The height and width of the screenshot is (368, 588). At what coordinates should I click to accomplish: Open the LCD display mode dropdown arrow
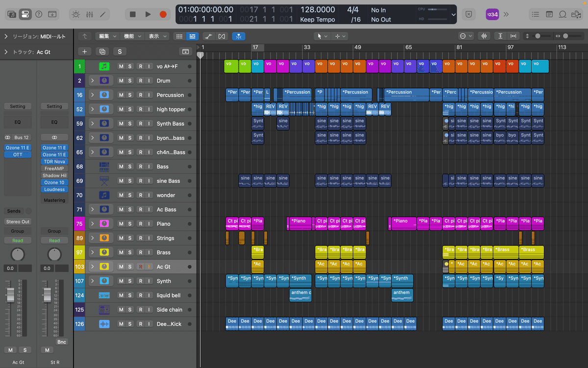coord(453,15)
